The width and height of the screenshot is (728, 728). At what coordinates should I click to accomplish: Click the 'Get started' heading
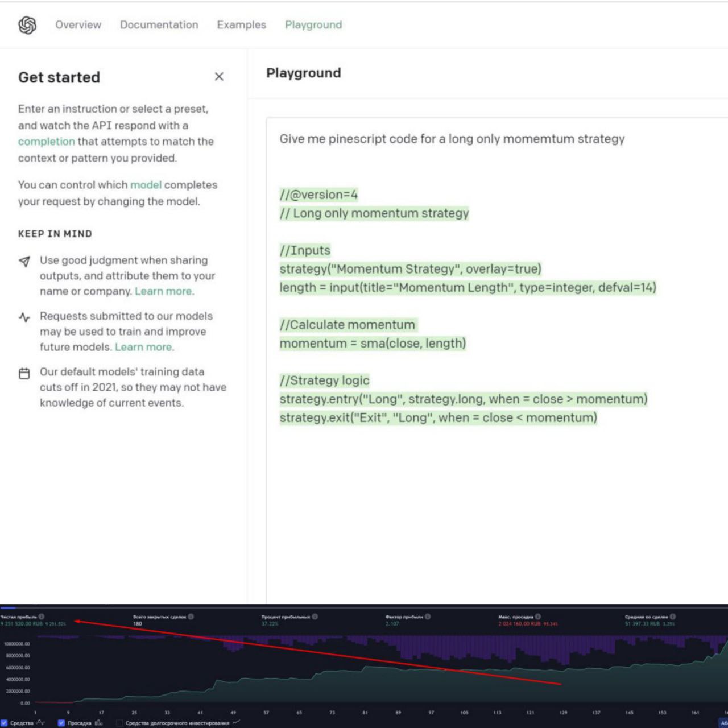click(59, 77)
